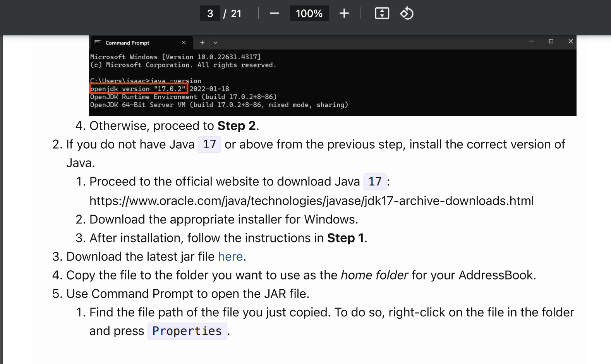Click the total page count '21'
Viewport: 611px width, 364px height.
[236, 14]
